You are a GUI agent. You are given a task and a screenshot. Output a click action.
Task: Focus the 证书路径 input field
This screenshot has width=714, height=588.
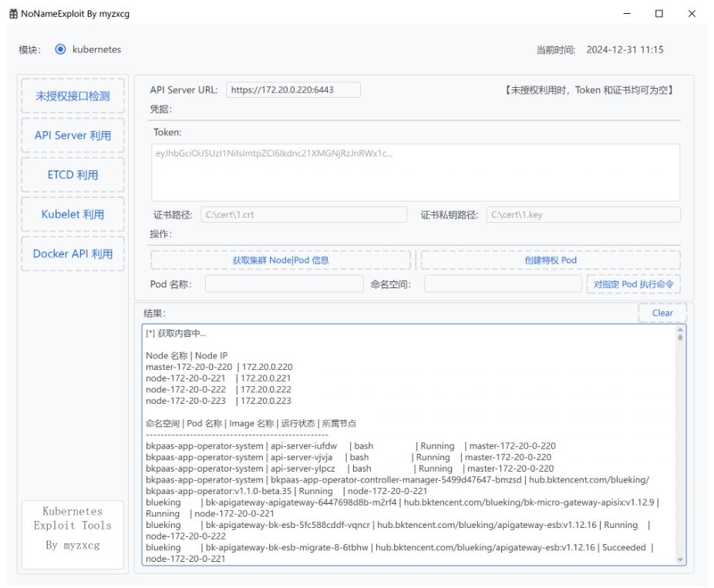pos(304,214)
